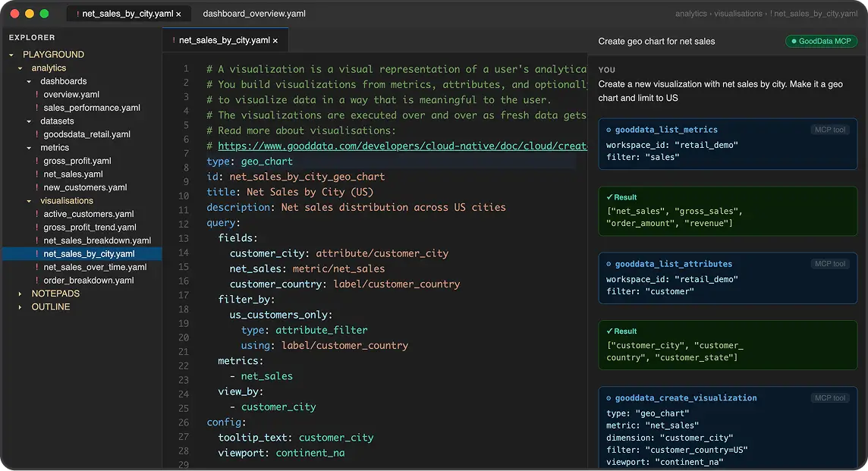Close the net_sales_by_city.yaml title tab
Image resolution: width=868 pixels, height=471 pixels.
pos(178,14)
